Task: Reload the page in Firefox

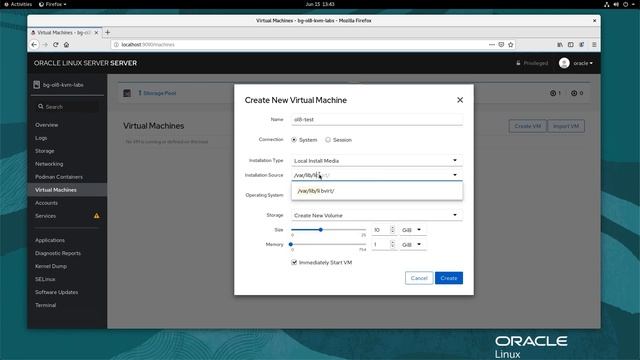Action: pyautogui.click(x=56, y=44)
